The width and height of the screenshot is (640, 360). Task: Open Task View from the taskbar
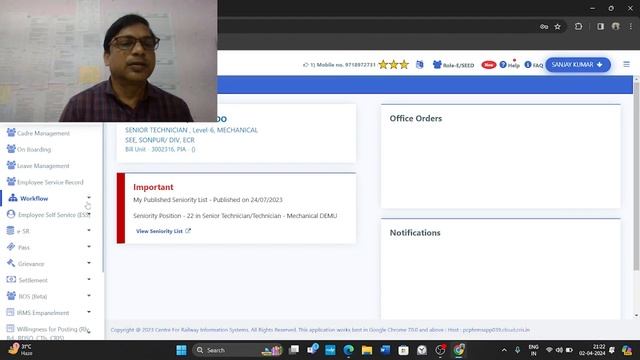(x=293, y=350)
